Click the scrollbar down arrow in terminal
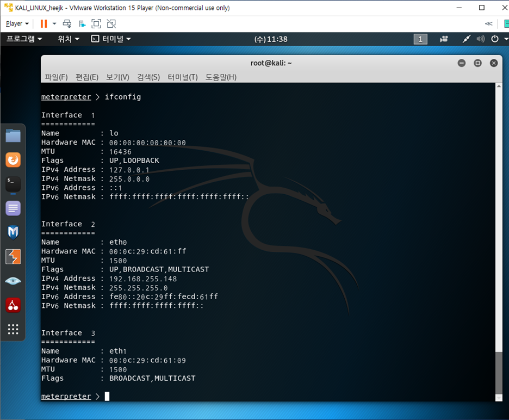Viewport: 509px width, 420px height. tap(499, 398)
